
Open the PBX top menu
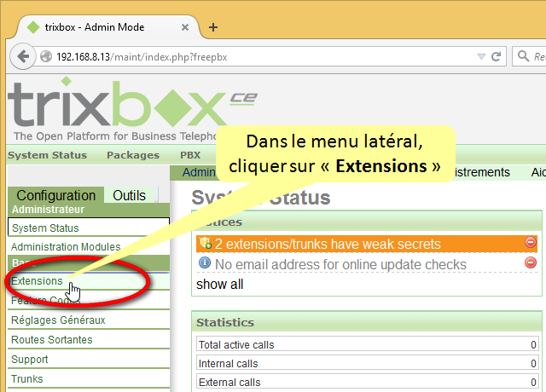pos(190,155)
